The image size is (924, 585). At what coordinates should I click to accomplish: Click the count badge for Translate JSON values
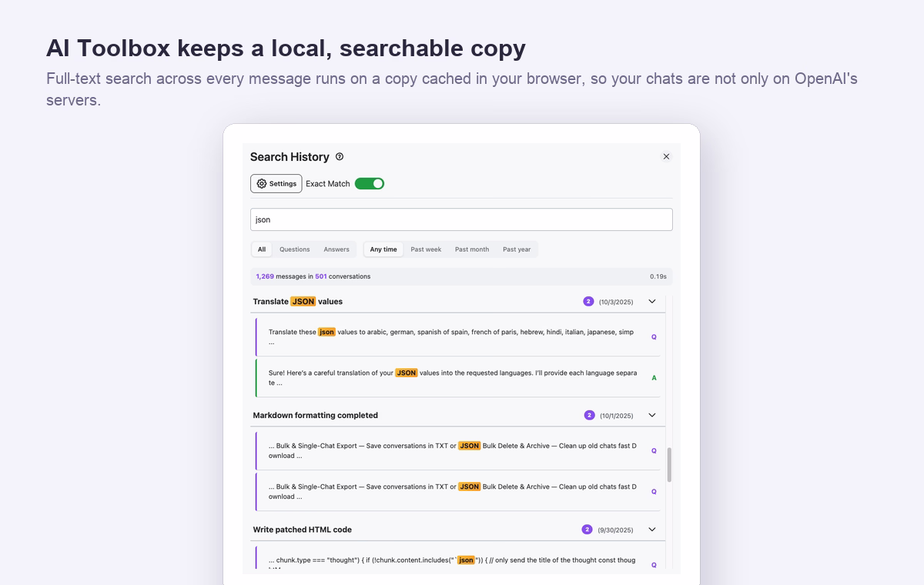[x=588, y=302]
